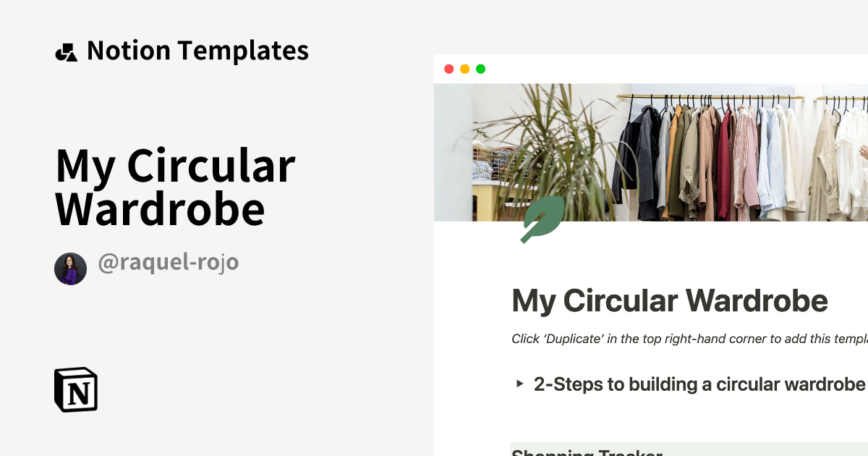
Task: Click the italic 'Duplicate' instruction text
Action: [x=687, y=339]
